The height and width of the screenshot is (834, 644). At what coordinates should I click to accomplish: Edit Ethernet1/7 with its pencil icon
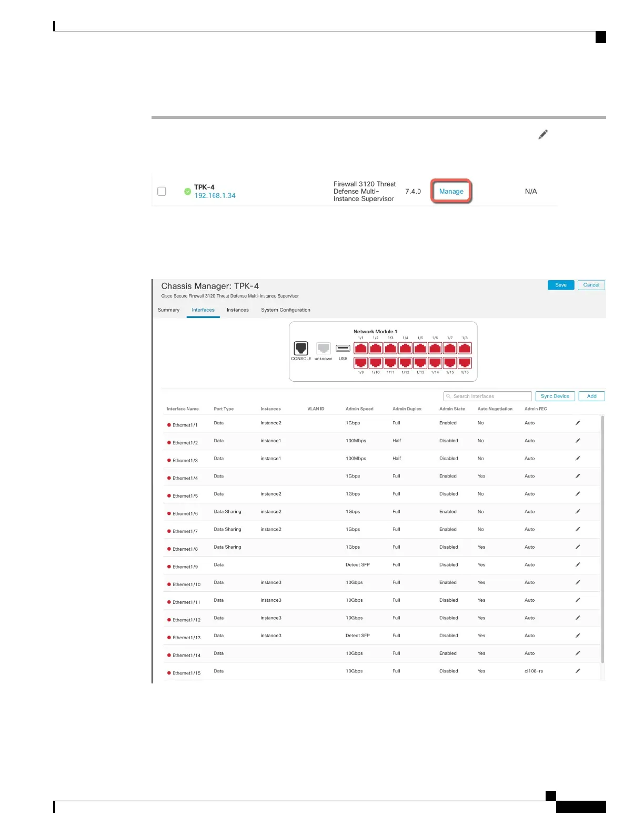coord(578,529)
